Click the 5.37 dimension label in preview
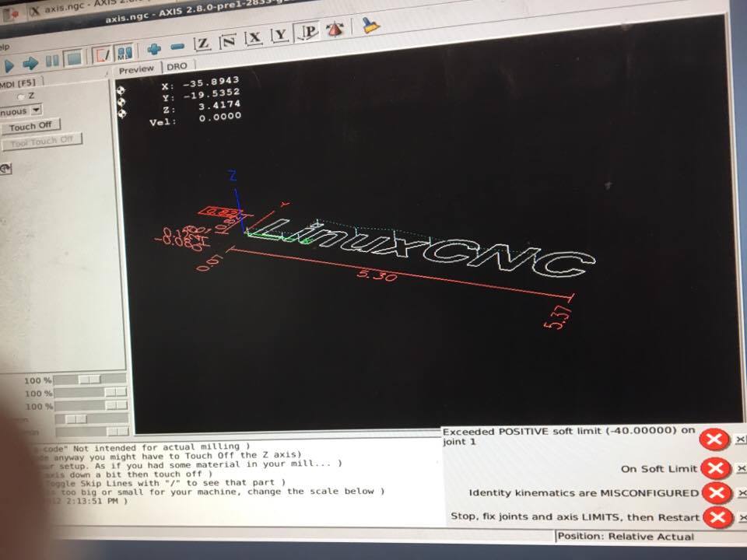Viewport: 747px width, 560px height. 559,317
